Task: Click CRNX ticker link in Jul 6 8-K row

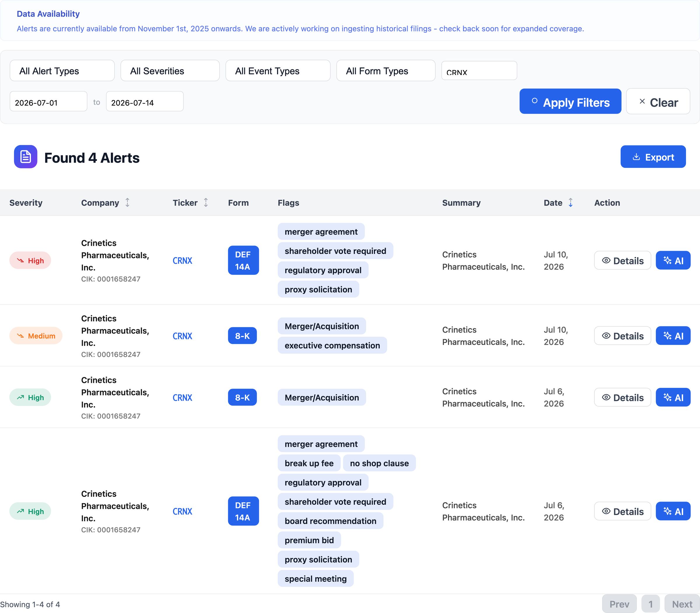Action: [182, 397]
